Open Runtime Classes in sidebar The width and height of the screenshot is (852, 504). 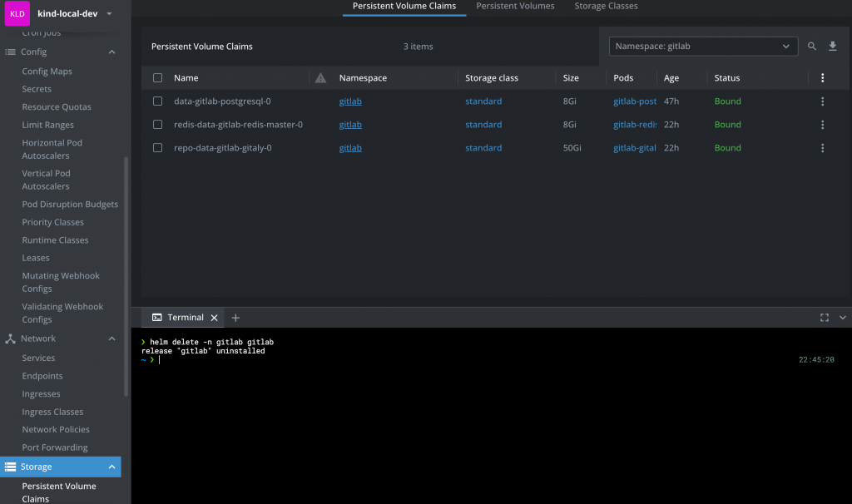pyautogui.click(x=55, y=240)
